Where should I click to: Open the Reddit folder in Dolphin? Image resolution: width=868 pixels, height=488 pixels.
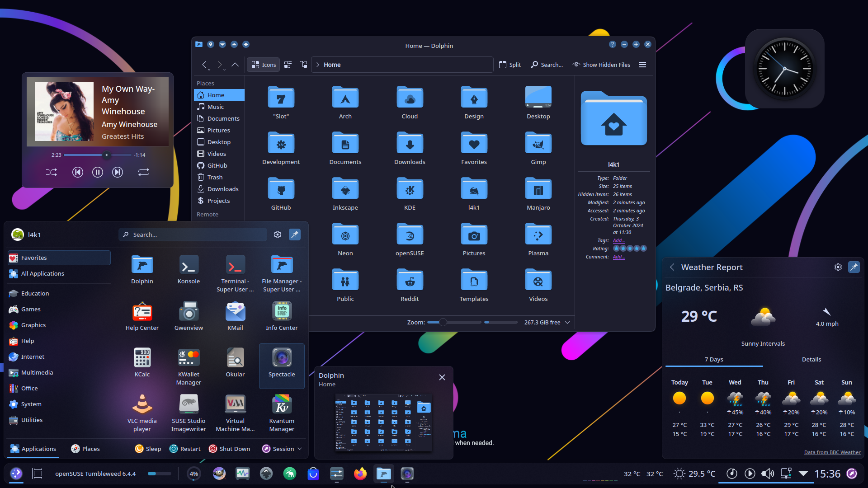click(410, 286)
